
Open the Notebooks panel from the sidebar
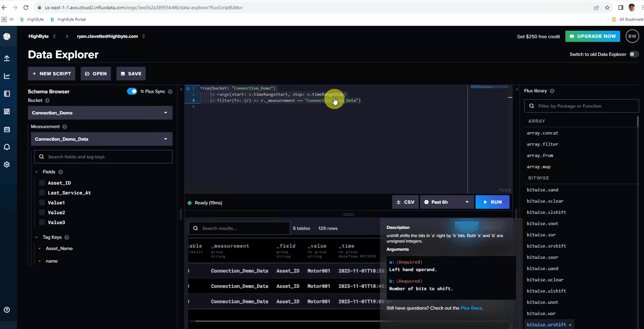coord(7,94)
